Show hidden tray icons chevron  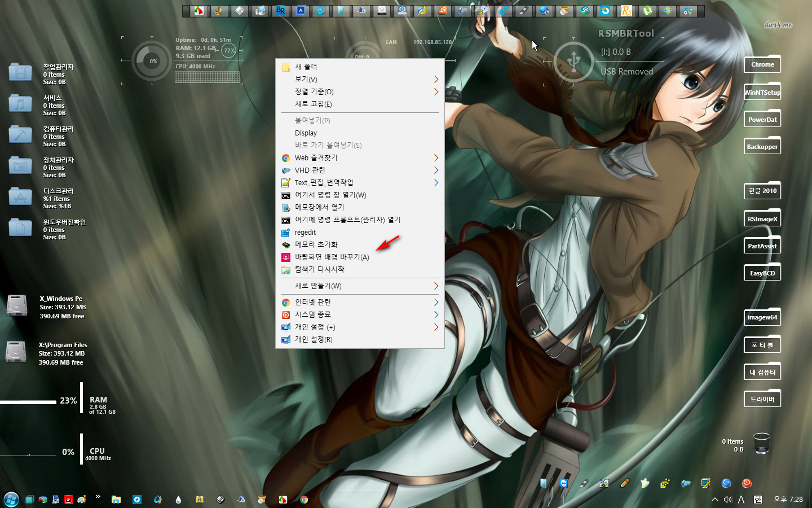click(x=714, y=500)
